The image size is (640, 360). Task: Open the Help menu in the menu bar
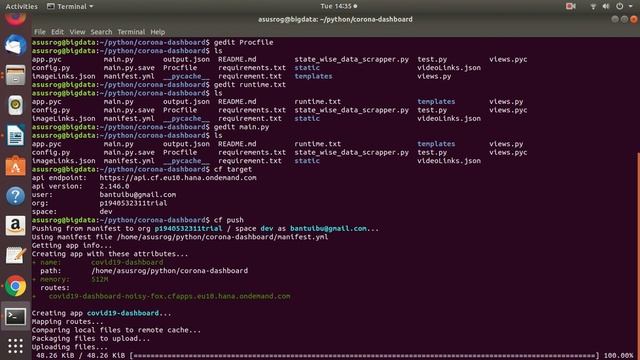(158, 32)
